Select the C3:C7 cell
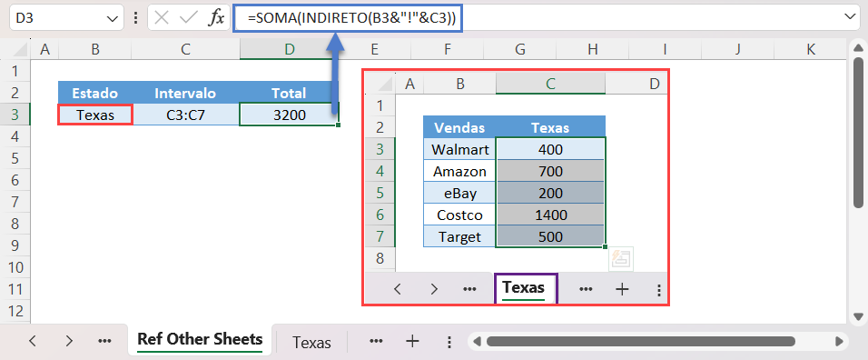Viewport: 868px width, 360px height. (x=185, y=115)
